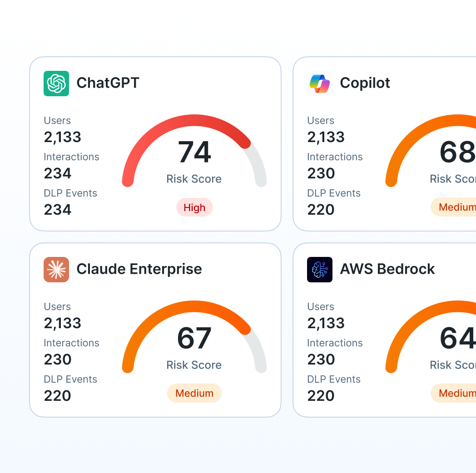The width and height of the screenshot is (476, 473).
Task: Click the ChatGPT logo icon
Action: (56, 84)
